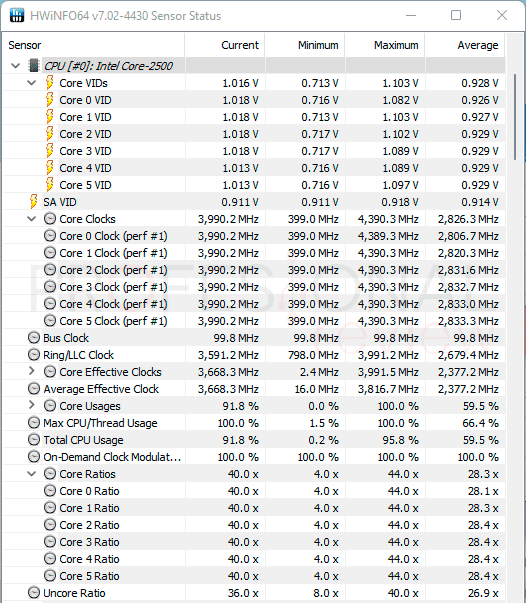
Task: Expand the Core Effective Clocks node
Action: coord(32,371)
